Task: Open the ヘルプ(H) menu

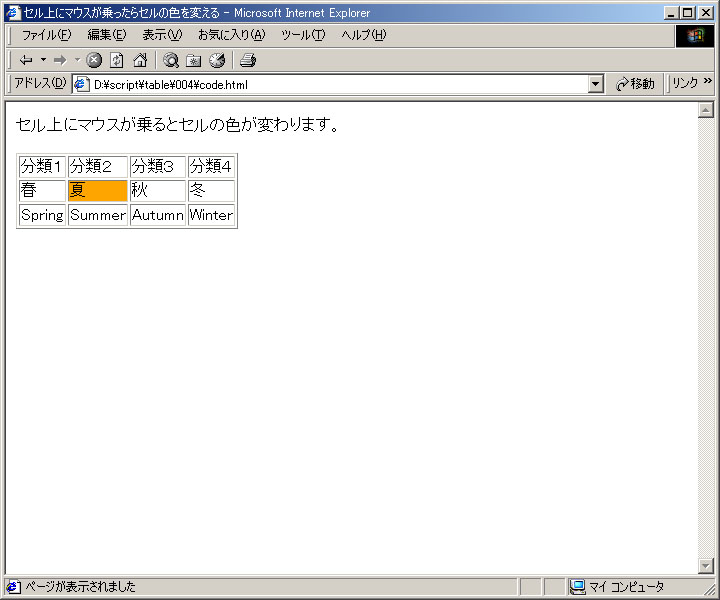Action: (x=364, y=35)
